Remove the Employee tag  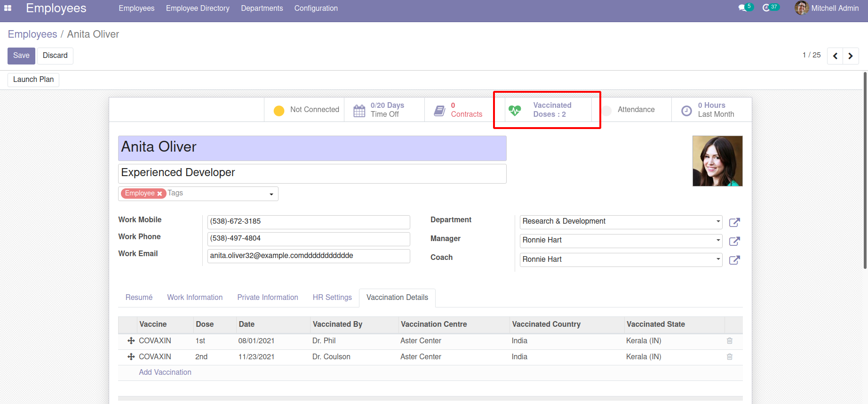159,194
